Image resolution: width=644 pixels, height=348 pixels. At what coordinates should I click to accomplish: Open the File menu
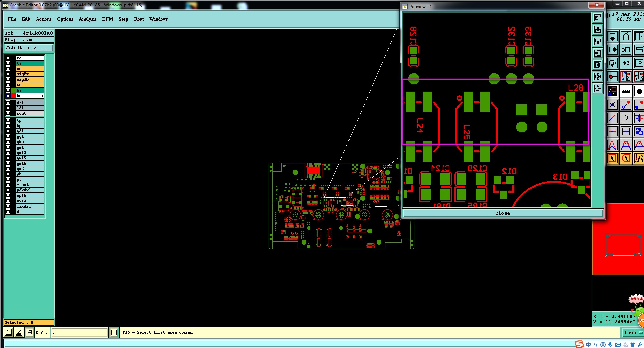click(x=12, y=19)
